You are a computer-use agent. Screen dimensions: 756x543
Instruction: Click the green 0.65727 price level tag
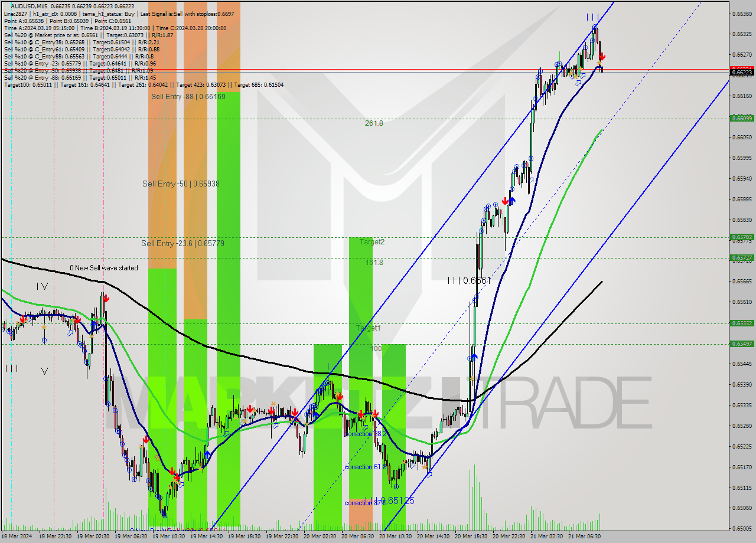(x=742, y=258)
